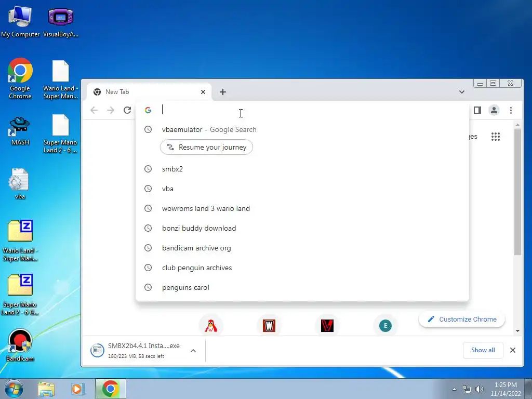Click the browser back arrow

(94, 110)
